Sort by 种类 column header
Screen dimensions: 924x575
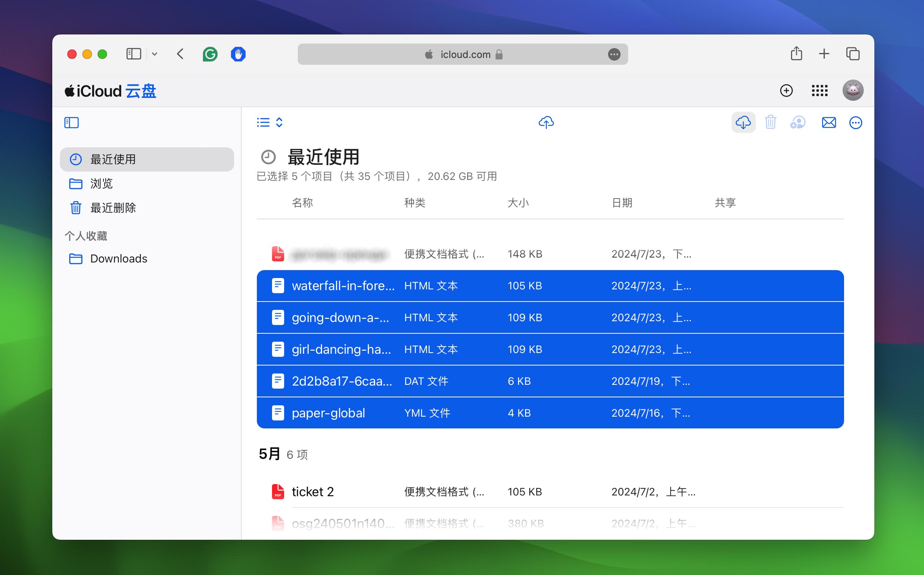[414, 203]
